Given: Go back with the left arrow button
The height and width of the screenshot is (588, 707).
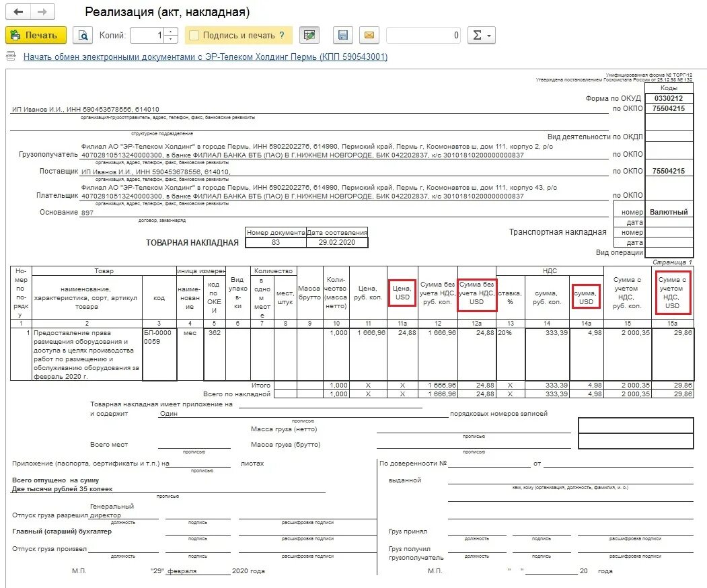Looking at the screenshot, I should [x=18, y=11].
